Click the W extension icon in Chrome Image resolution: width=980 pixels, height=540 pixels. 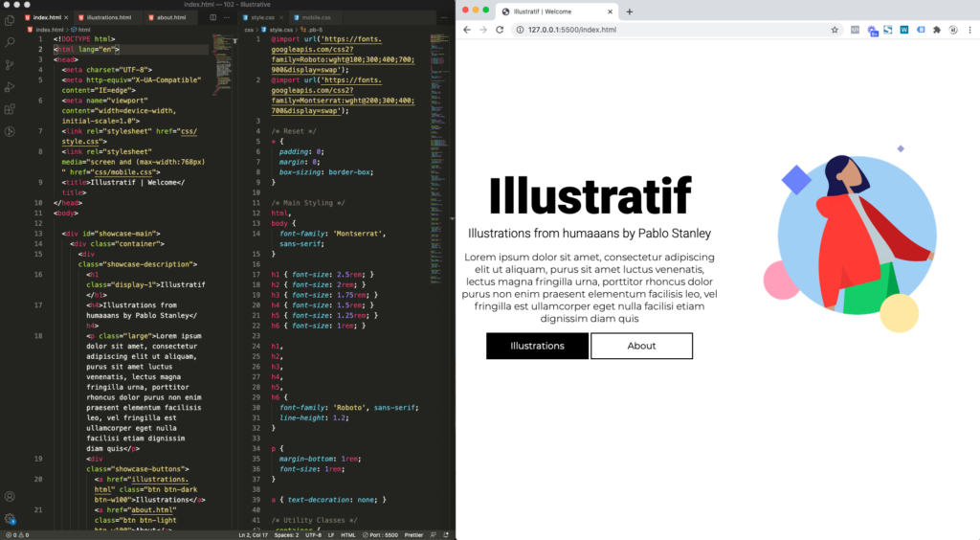[x=903, y=30]
